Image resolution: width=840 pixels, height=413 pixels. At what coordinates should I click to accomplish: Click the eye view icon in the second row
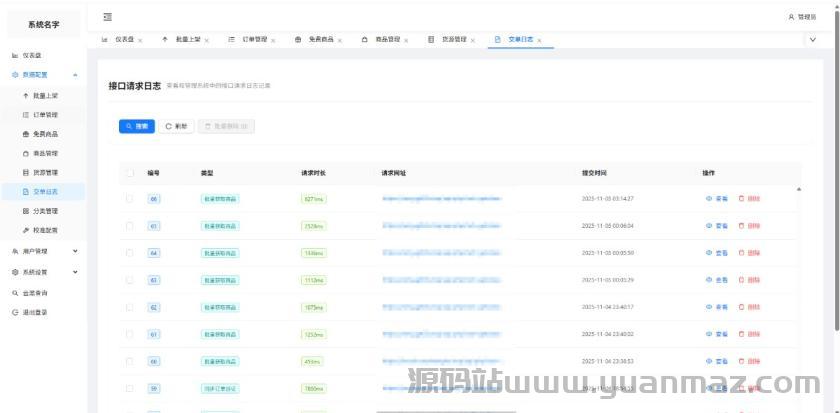point(709,226)
